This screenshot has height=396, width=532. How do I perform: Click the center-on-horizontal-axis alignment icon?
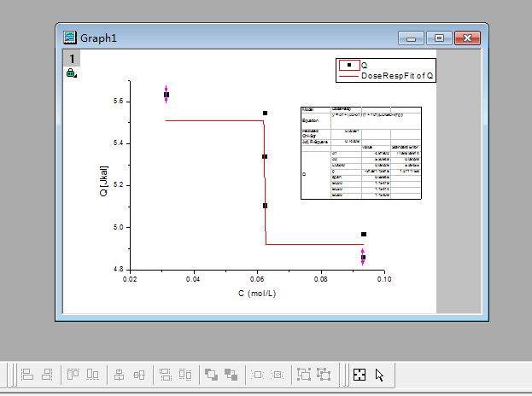pos(139,375)
